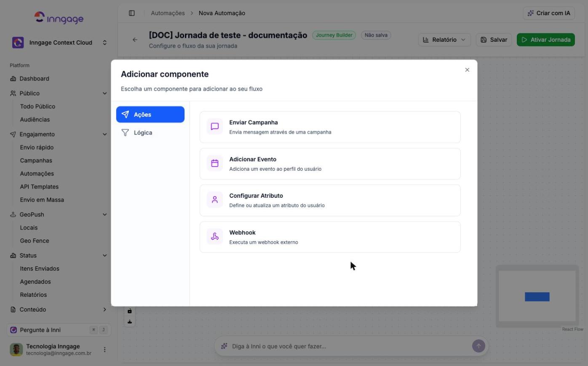Viewport: 588px width, 366px height.
Task: Close the Adicionar componente dialog
Action: tap(467, 70)
